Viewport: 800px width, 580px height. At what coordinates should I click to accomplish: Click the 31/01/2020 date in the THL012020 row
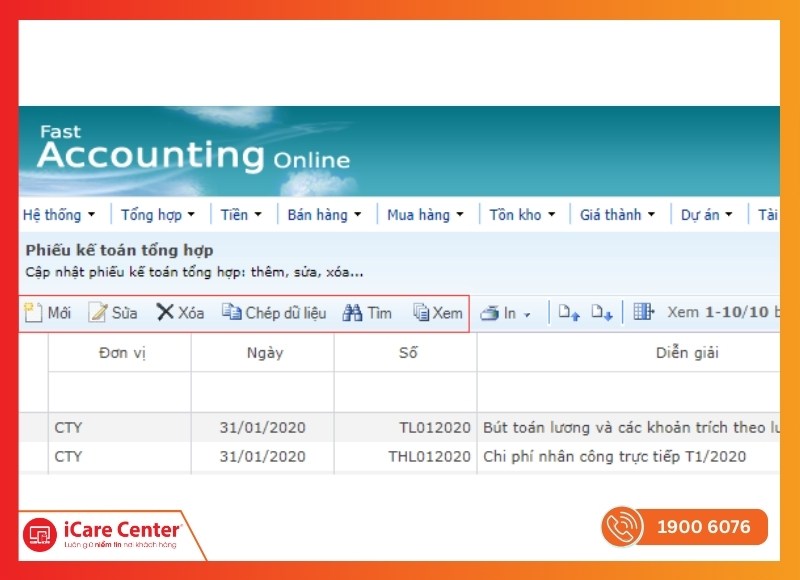[263, 457]
